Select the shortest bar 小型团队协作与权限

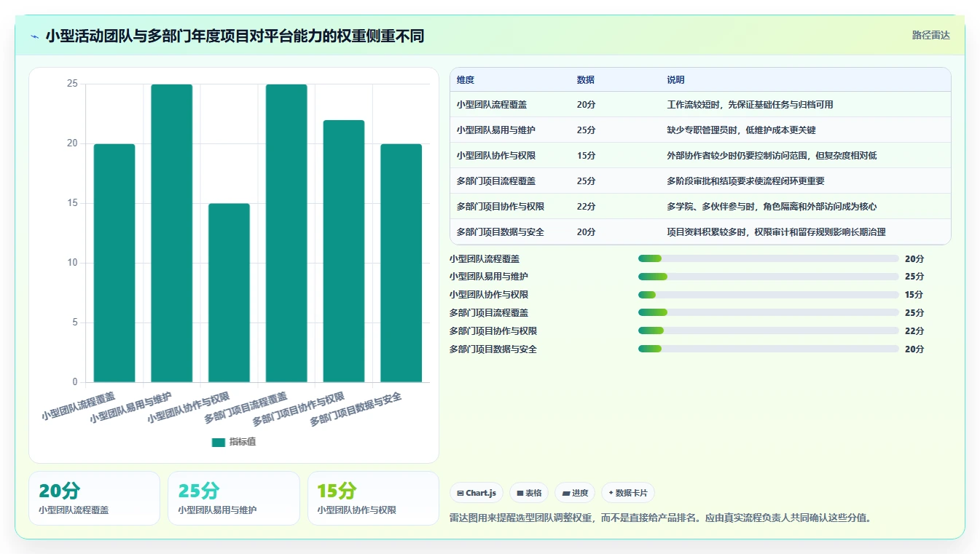(229, 293)
